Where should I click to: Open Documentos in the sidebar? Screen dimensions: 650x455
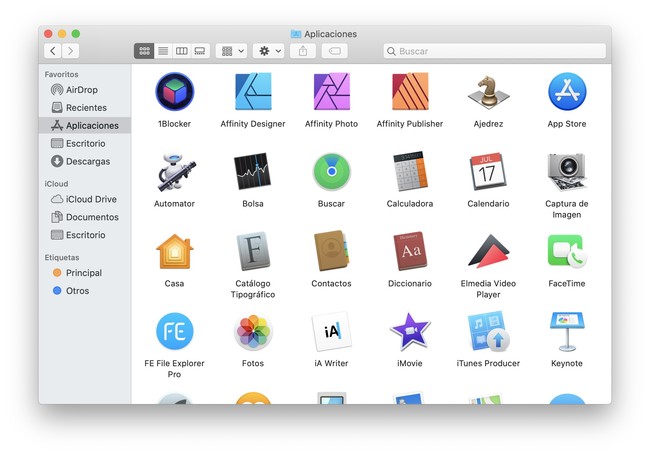click(85, 217)
